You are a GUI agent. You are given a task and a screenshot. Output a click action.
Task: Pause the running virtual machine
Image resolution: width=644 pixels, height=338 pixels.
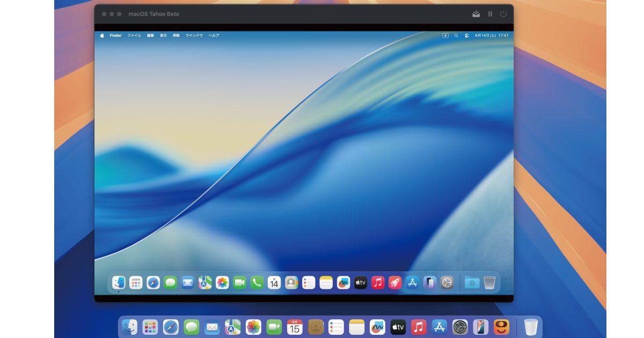click(489, 14)
